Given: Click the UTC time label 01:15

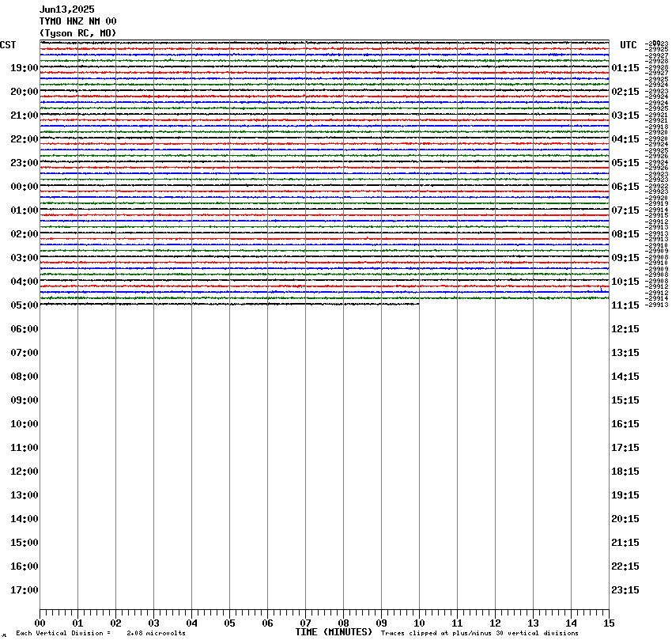Looking at the screenshot, I should 625,68.
